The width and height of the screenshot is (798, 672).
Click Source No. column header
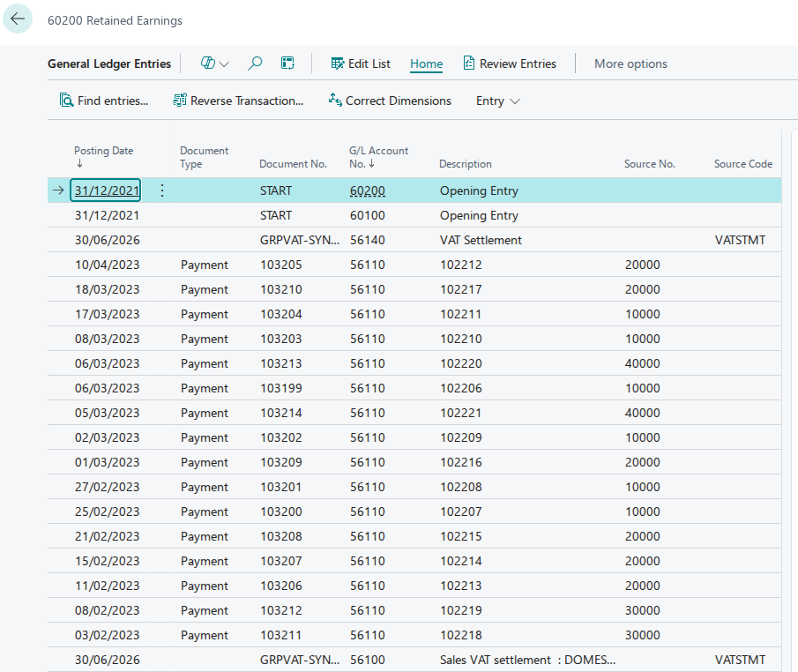[x=649, y=164]
